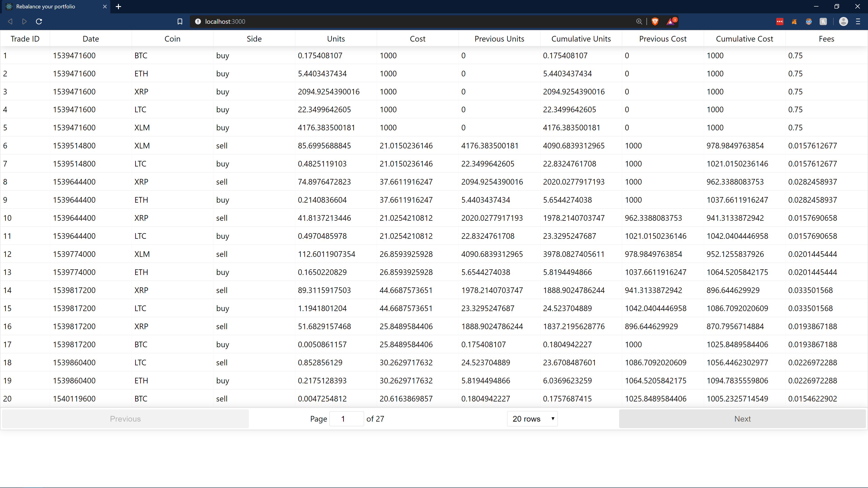This screenshot has height=488, width=868.
Task: Open the Honey extension icon
Action: 823,21
